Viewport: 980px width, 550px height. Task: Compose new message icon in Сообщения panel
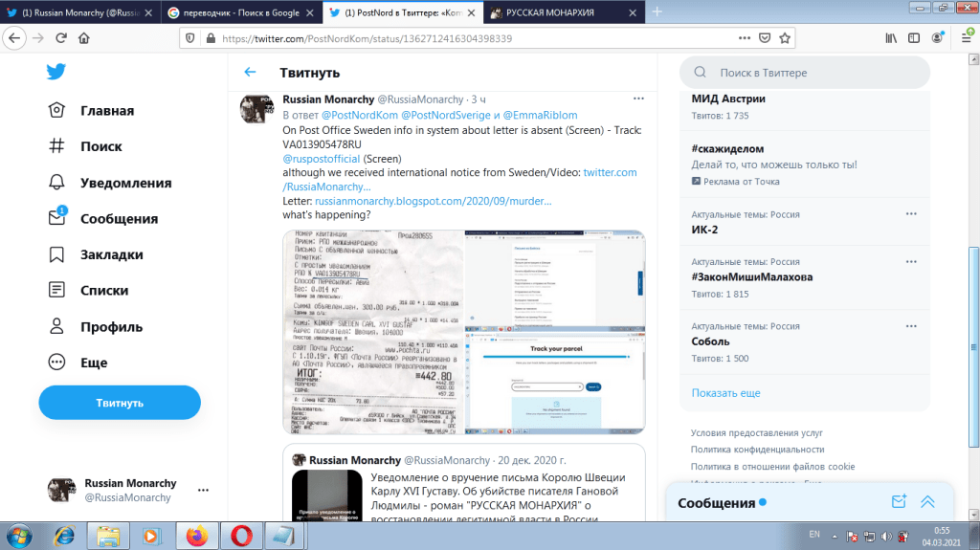(x=898, y=502)
